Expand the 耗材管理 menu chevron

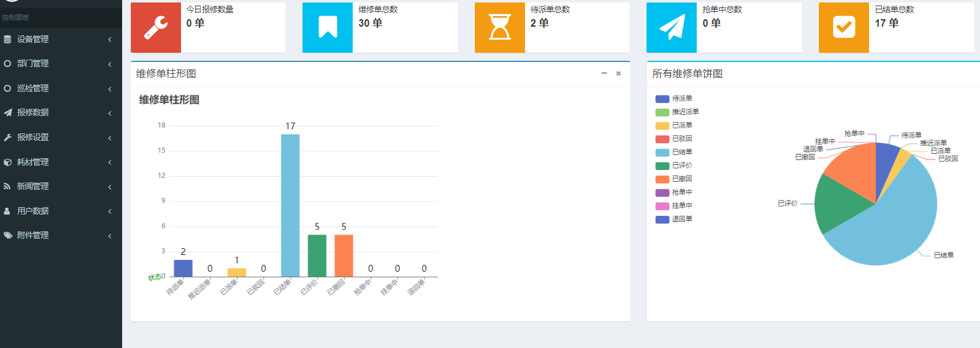click(110, 162)
